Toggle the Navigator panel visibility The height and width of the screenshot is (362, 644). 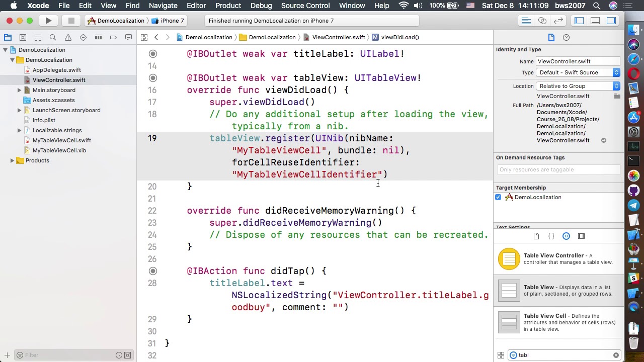tap(579, 21)
